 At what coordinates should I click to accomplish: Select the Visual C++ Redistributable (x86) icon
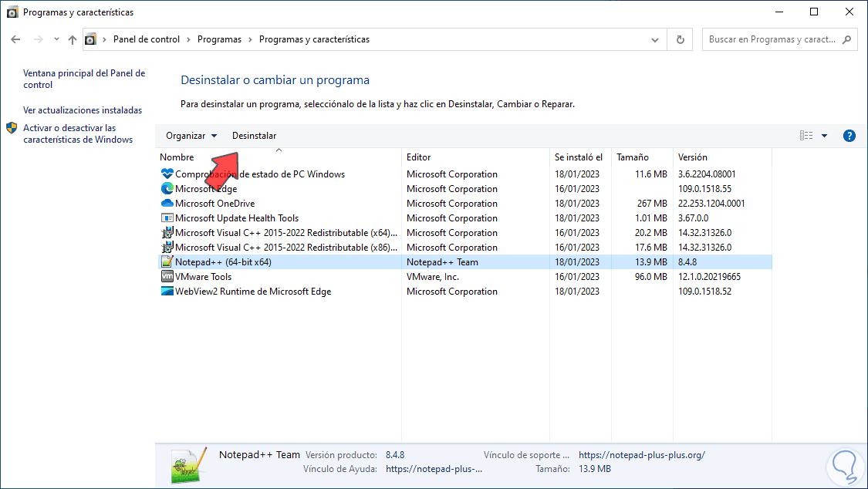pos(167,248)
